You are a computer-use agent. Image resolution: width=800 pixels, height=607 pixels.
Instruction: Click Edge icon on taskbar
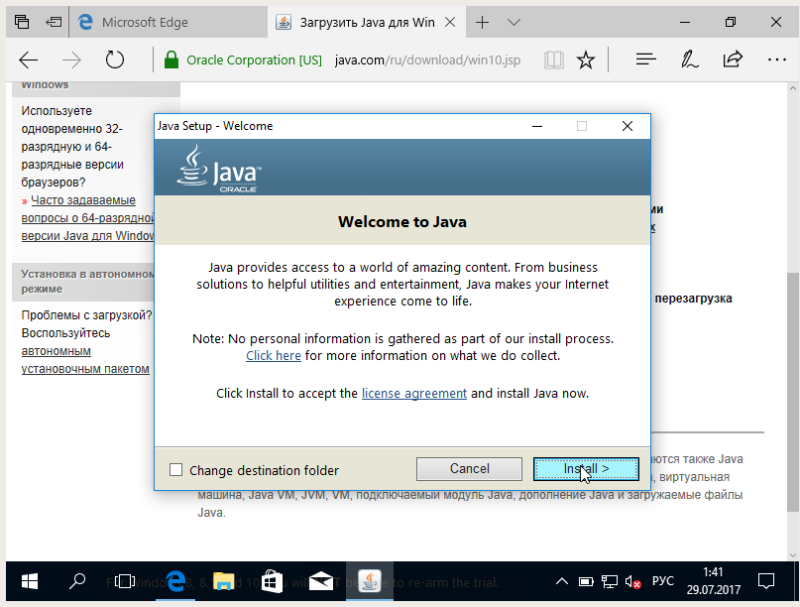(175, 581)
